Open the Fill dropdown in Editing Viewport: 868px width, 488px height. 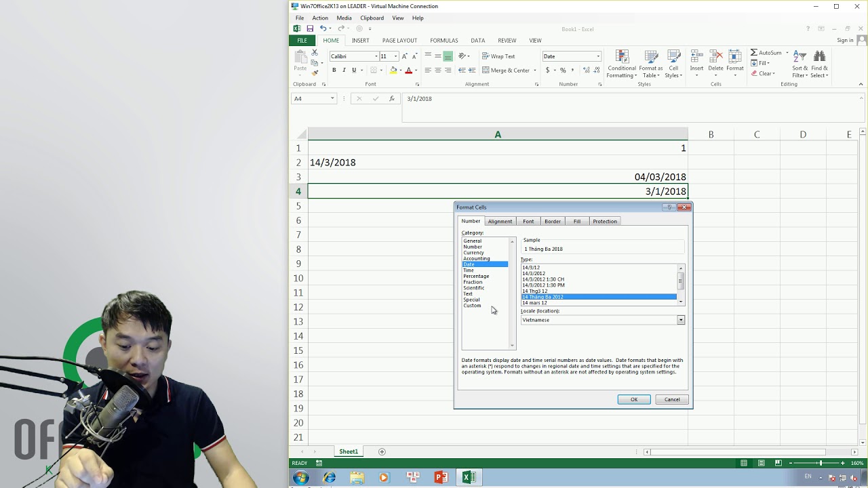pos(761,63)
